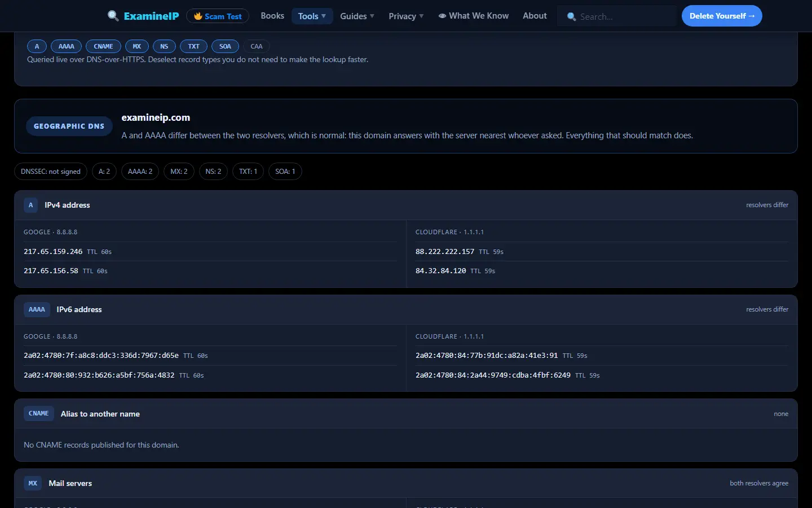Jump to MX: 2 records chip
Screen dimensions: 812x508
179,172
